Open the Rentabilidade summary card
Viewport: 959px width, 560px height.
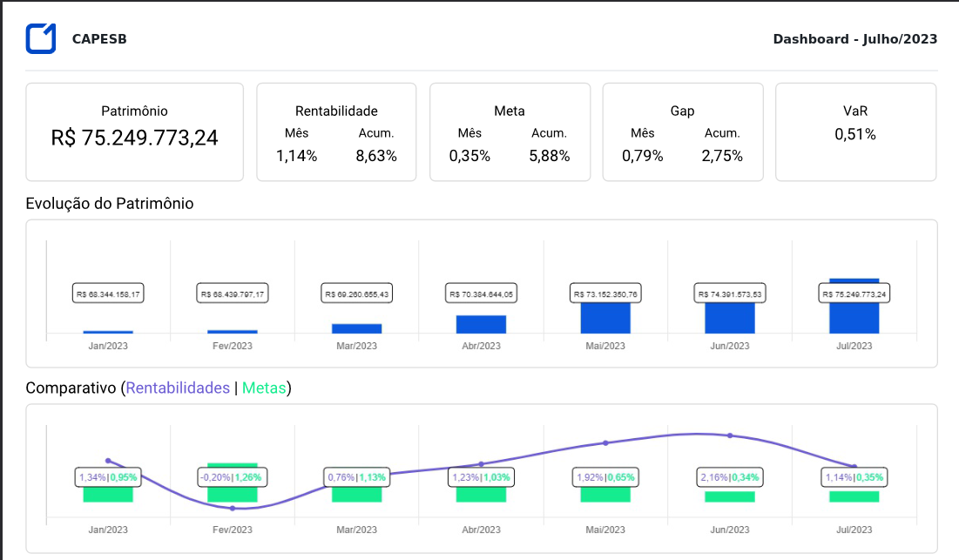click(x=336, y=132)
